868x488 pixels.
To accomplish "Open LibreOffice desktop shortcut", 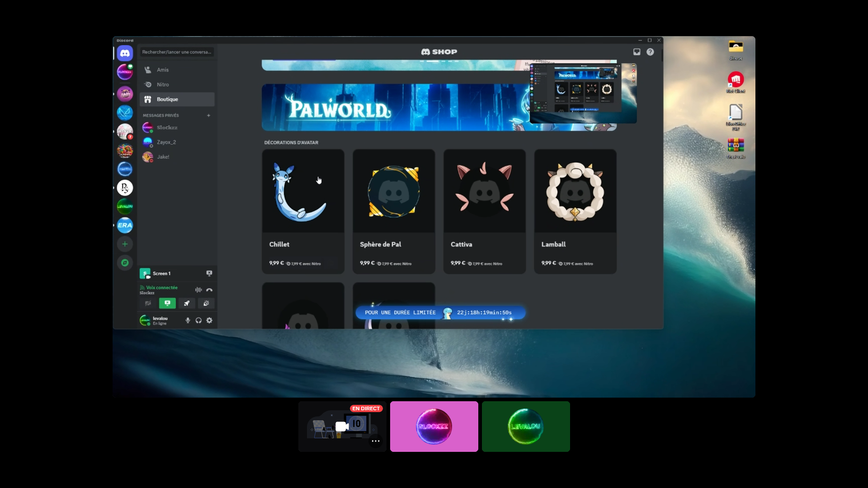I will (736, 117).
